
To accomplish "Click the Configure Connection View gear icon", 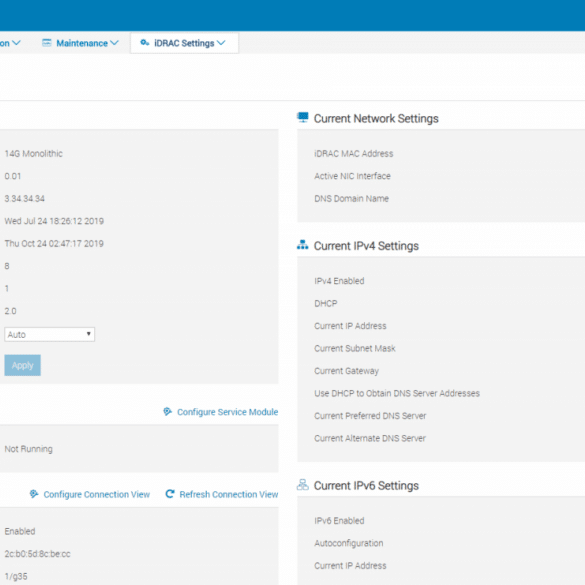I will [x=34, y=494].
